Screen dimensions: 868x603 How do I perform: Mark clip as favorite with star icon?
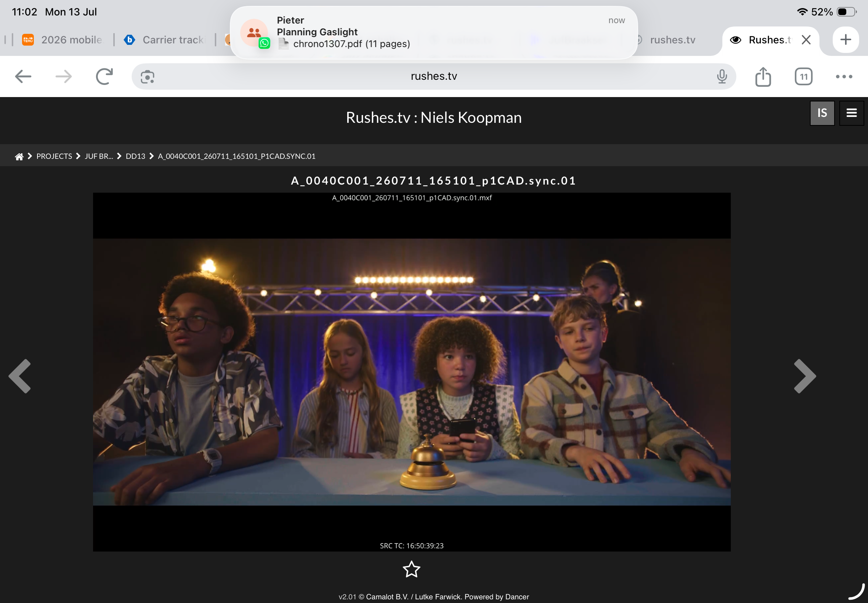411,569
